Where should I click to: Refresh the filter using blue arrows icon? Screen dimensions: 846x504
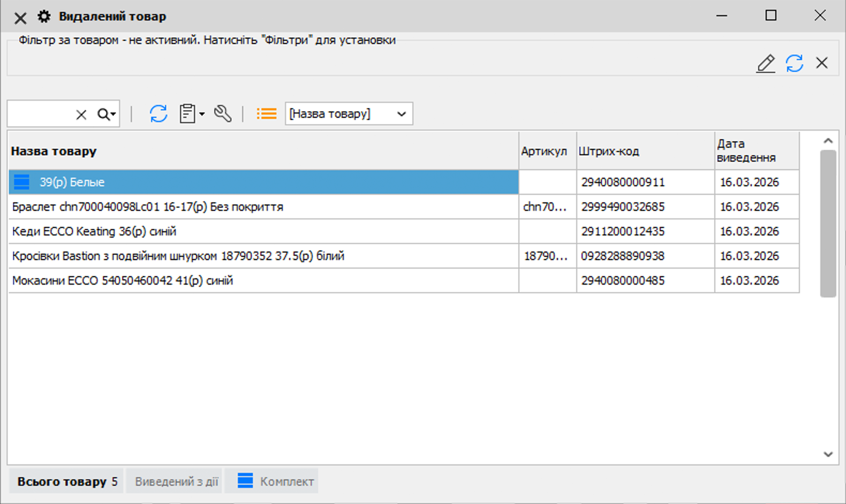click(794, 63)
